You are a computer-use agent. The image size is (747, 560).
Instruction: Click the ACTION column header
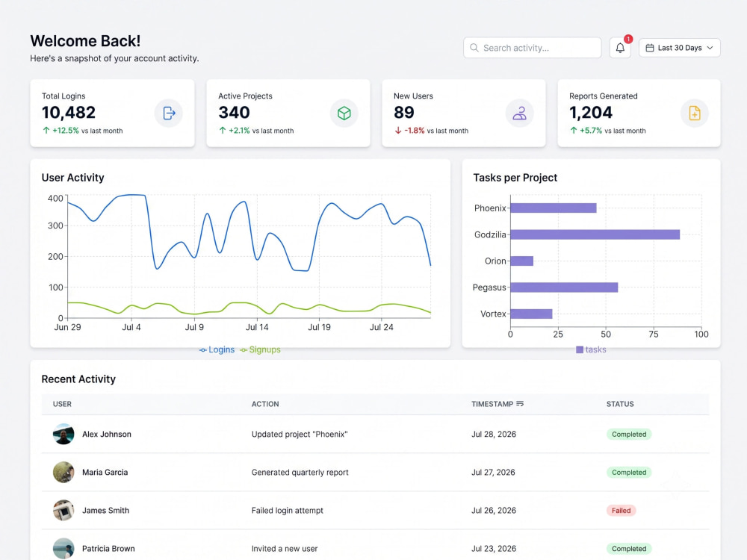click(265, 404)
